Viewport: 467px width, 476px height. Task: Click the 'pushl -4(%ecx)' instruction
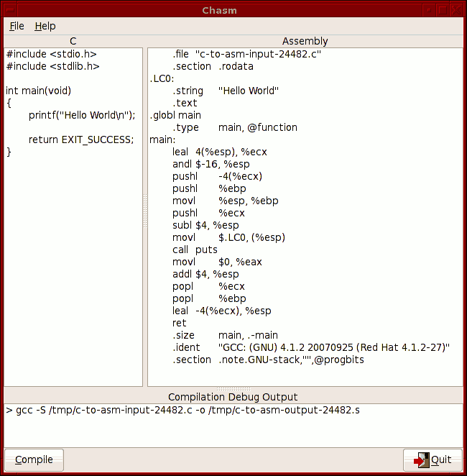(x=218, y=176)
